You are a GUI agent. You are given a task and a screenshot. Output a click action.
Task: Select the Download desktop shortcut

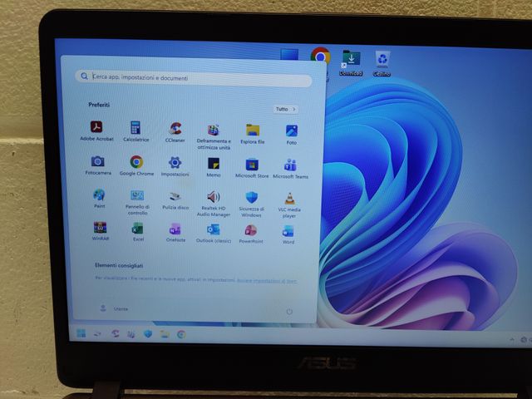(x=351, y=63)
